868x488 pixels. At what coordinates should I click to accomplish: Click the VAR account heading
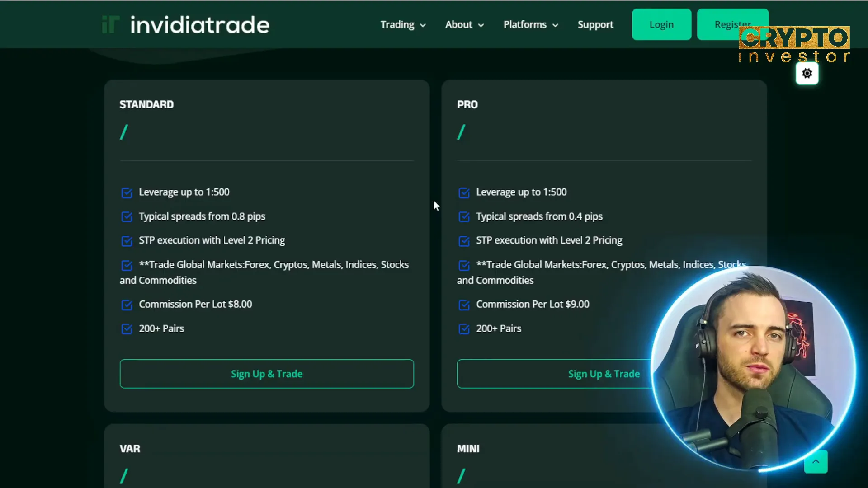[x=130, y=449]
